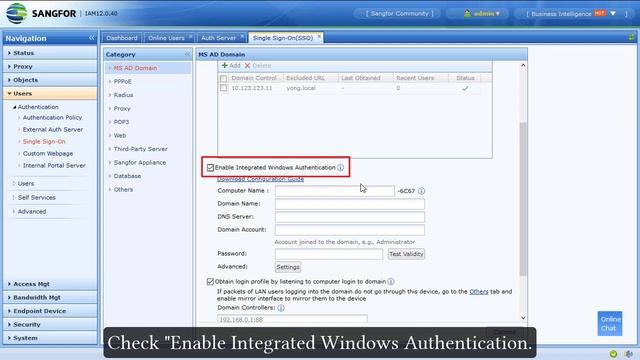Check Enable Integrated Windows Authentication
This screenshot has height=360, width=640.
tap(210, 167)
